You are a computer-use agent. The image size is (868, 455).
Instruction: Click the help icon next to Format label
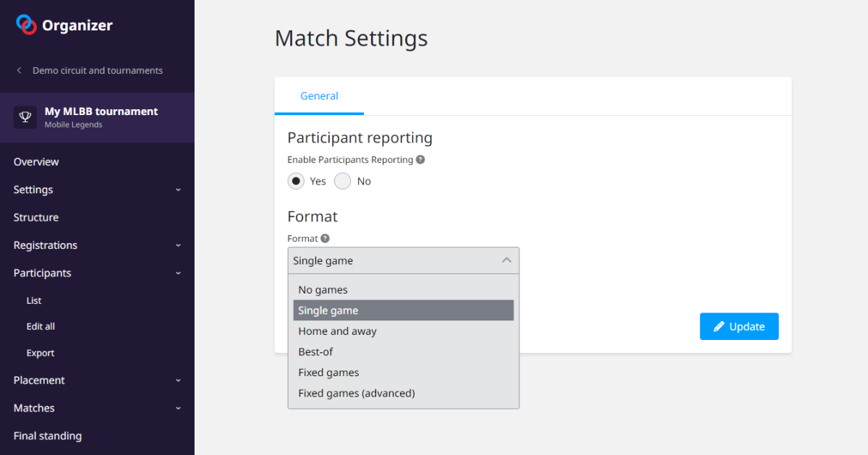click(325, 239)
